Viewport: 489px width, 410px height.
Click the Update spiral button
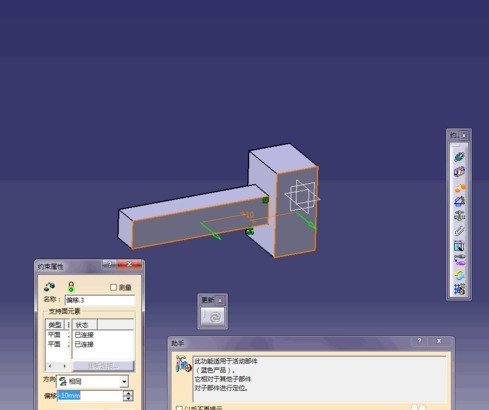point(213,317)
